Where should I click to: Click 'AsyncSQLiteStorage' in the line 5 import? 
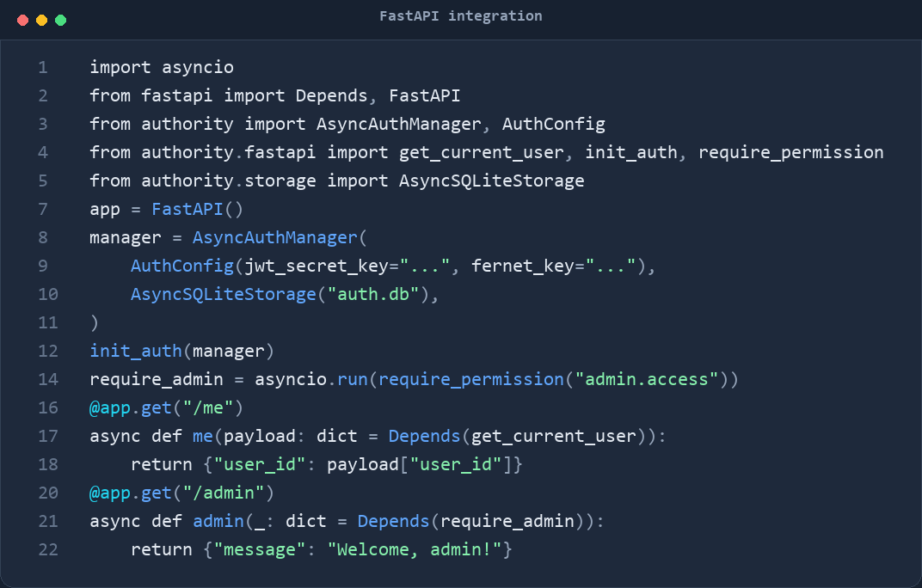(x=492, y=181)
